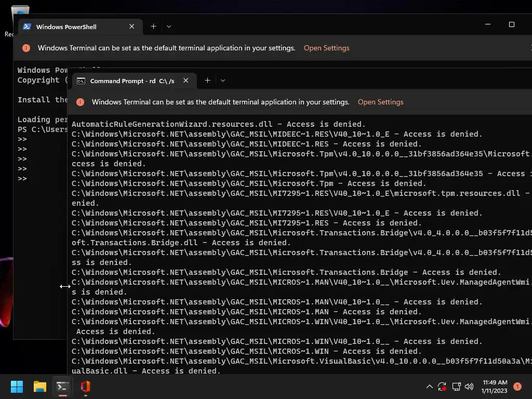This screenshot has width=532, height=399.
Task: Click the line ending 'Microsoft.Transactions.Bridge - Access is denied.'
Action: coord(286,272)
